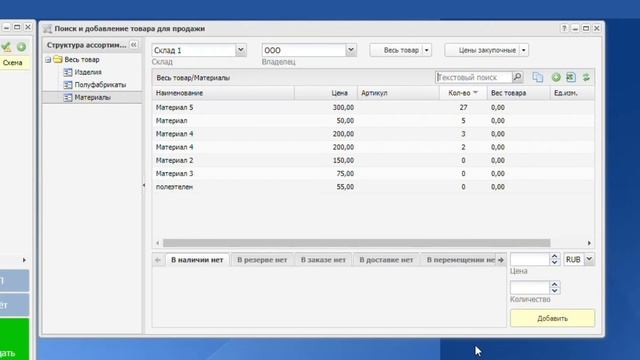
Task: Switch to the В перемещении tab
Action: click(459, 260)
